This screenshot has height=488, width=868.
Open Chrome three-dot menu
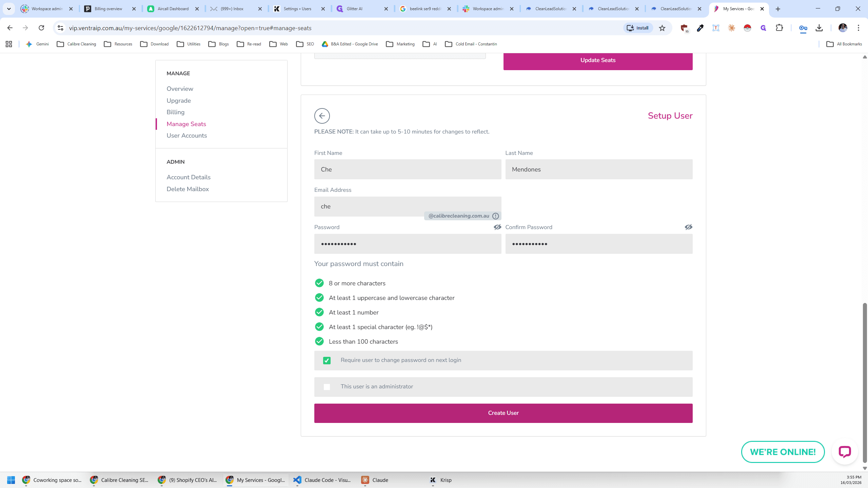tap(859, 28)
